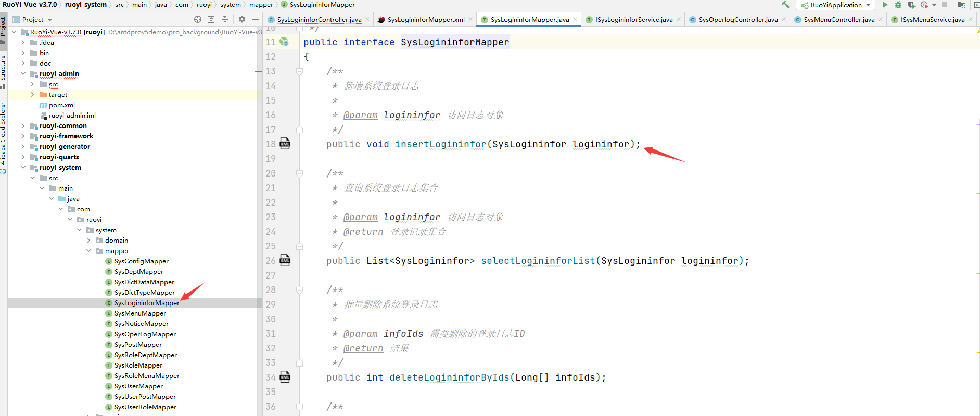This screenshot has width=980, height=416.
Task: Close the SysLogininforMapper.xml tab
Action: [x=470, y=19]
